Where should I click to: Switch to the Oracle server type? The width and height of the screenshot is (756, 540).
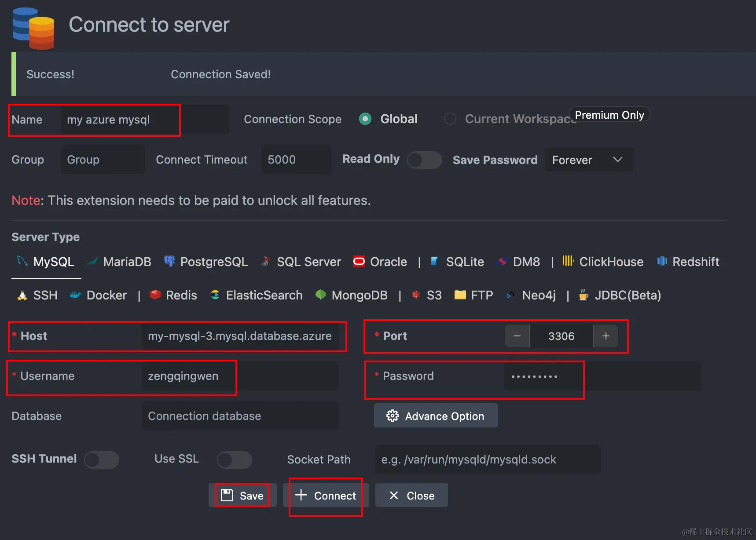click(x=380, y=262)
